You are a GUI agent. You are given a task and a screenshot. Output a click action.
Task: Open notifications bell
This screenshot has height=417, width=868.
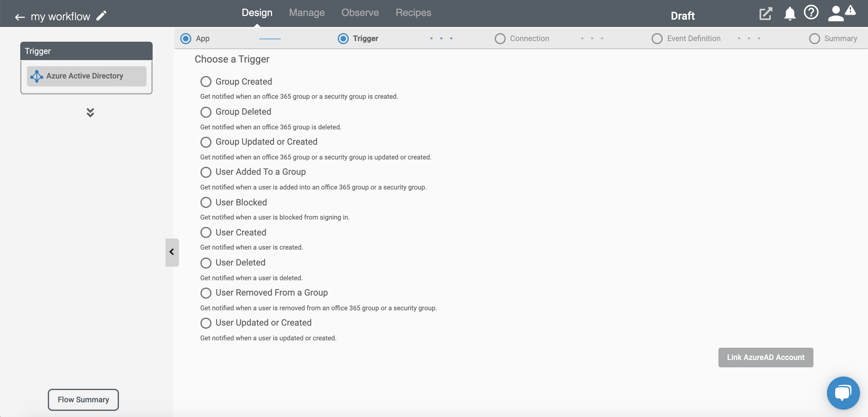790,14
